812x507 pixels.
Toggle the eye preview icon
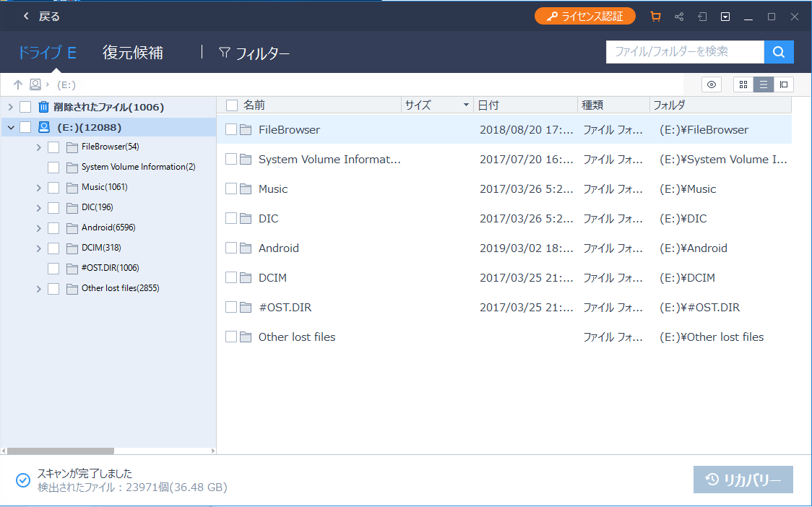[712, 84]
